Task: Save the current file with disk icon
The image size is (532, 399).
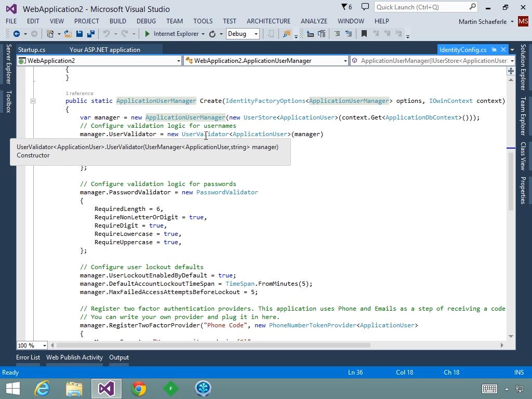Action: click(x=79, y=34)
